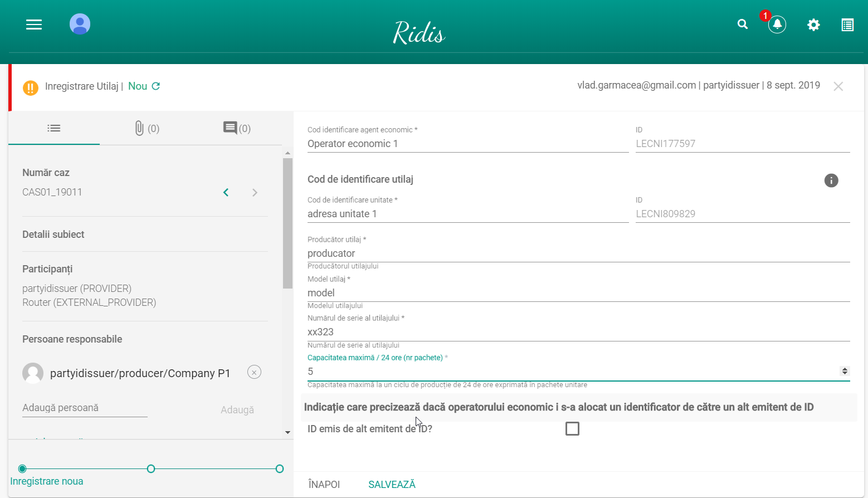Show info for Cod de identificare utilaj
This screenshot has width=868, height=498.
pos(831,180)
